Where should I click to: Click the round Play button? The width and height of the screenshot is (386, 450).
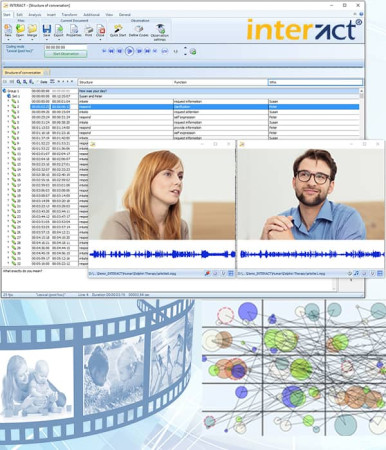[x=129, y=51]
